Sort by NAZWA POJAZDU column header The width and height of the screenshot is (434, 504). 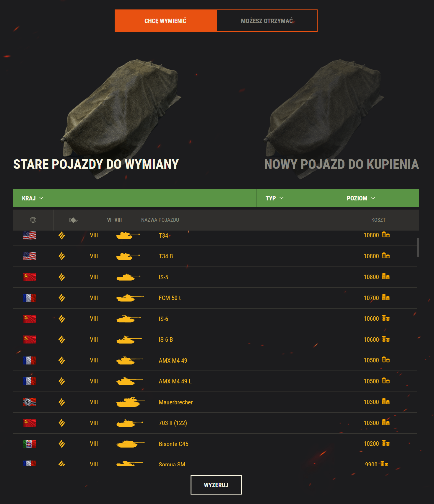[160, 220]
